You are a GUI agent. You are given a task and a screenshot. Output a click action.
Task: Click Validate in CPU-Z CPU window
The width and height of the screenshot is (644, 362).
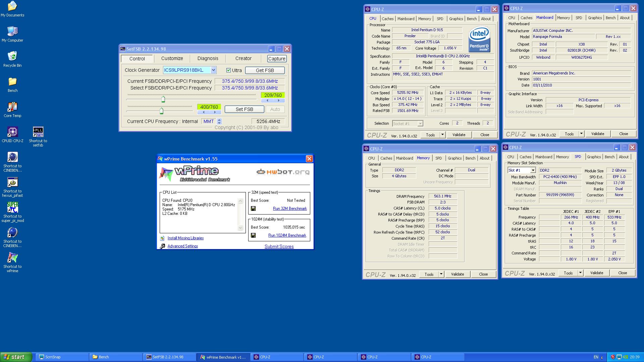459,135
